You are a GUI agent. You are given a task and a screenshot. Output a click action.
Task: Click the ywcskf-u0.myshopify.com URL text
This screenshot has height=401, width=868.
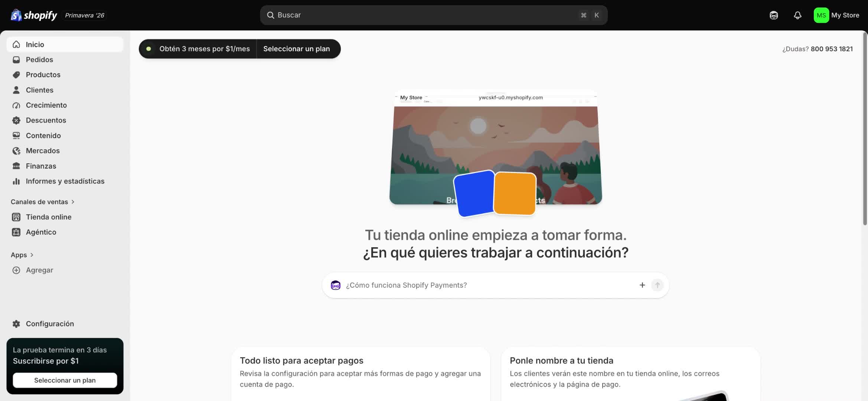click(510, 98)
